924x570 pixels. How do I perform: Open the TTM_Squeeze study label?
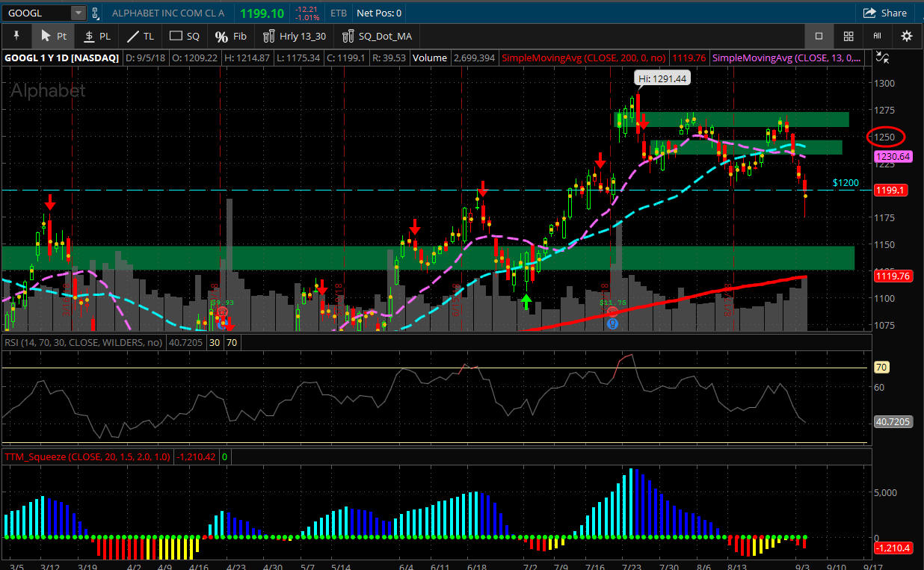(87, 456)
